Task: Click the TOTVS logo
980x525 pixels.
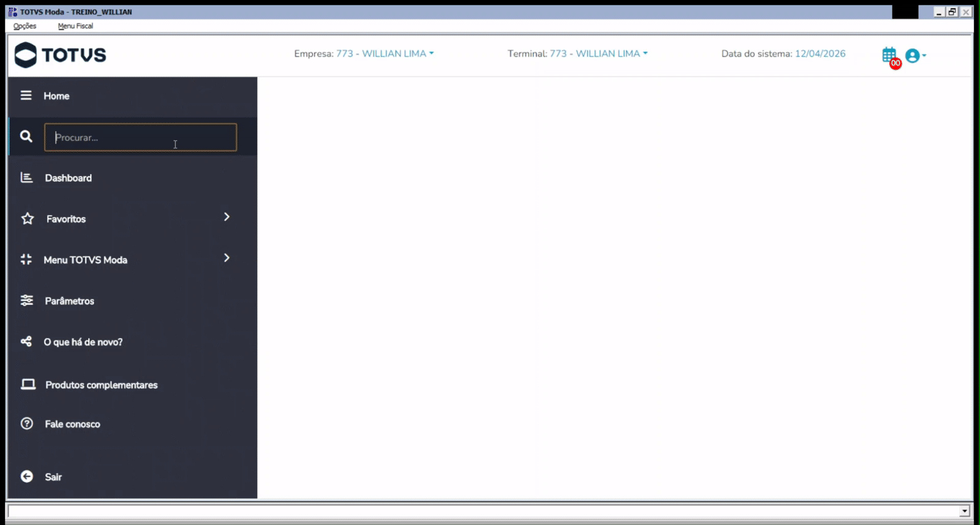Action: [x=60, y=55]
